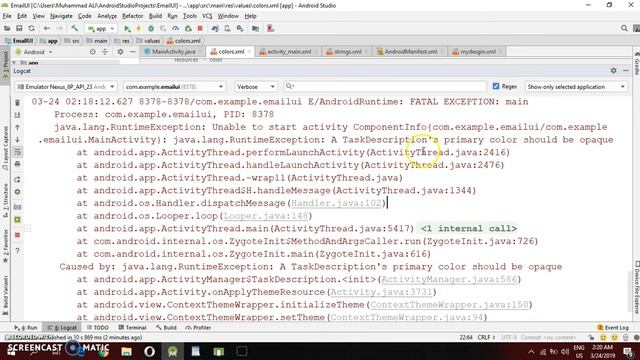
Task: Click the Search Everywhere magnifier icon
Action: [624, 29]
